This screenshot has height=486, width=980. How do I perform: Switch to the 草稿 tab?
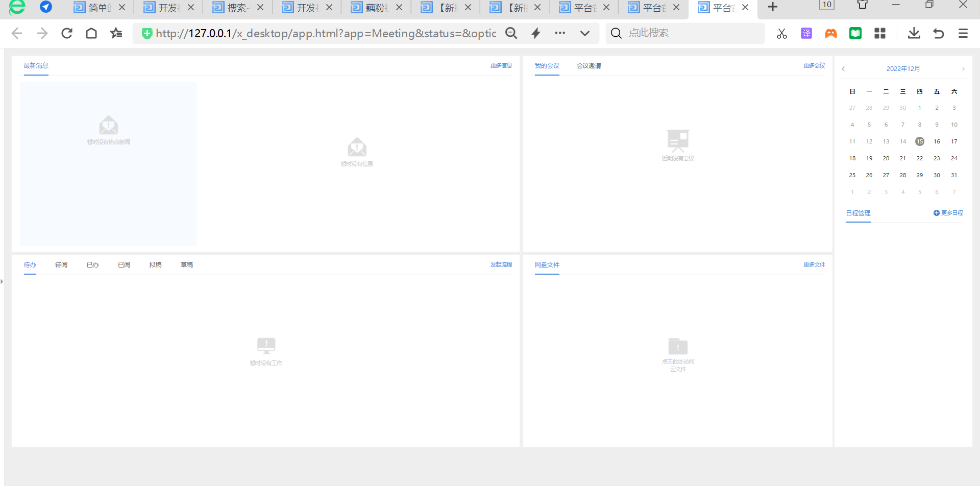pos(187,265)
